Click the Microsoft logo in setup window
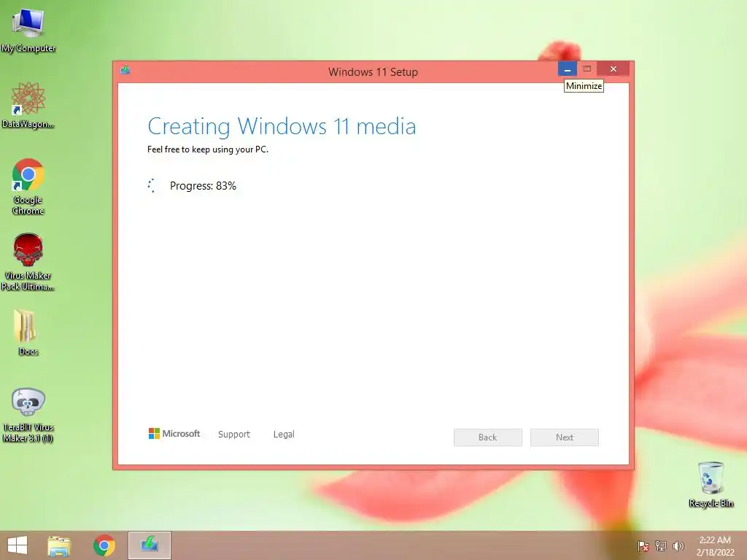This screenshot has width=747, height=560. tap(174, 433)
